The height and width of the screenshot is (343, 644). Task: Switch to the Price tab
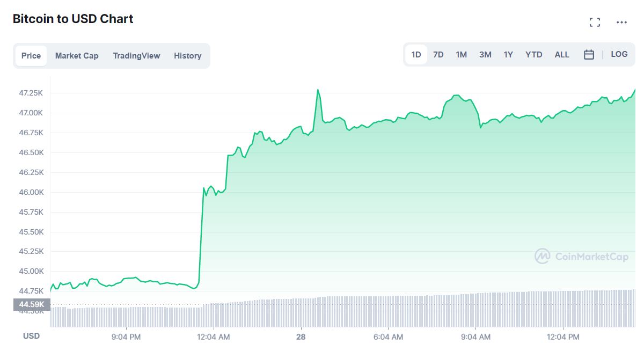[x=31, y=56]
